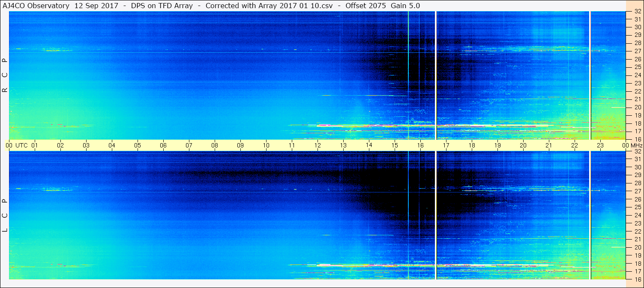Select hour 18 on the UTC time axis
This screenshot has width=644, height=288.
[472, 146]
